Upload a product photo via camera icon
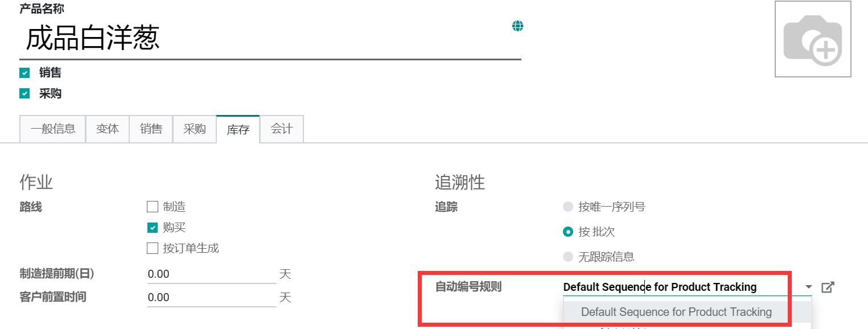 [813, 39]
